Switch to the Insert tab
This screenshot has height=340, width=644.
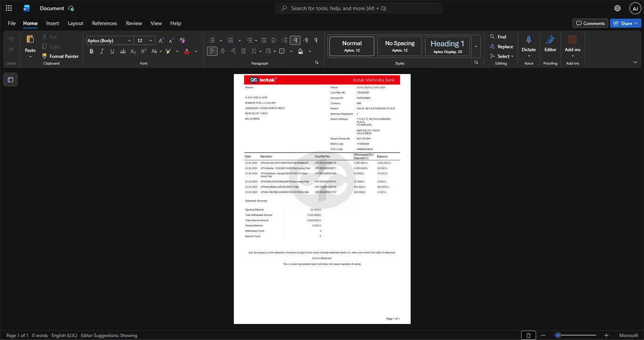click(x=52, y=23)
